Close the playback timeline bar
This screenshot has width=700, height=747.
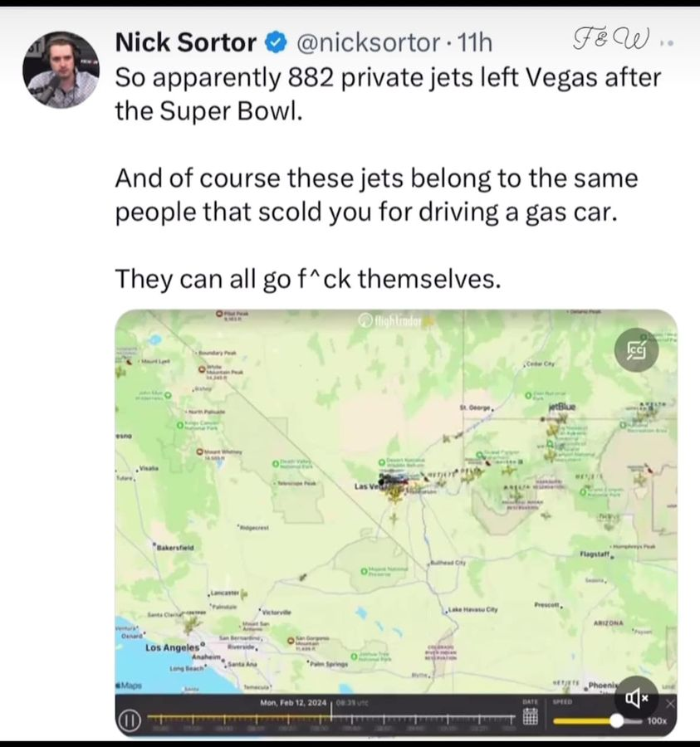pos(670,704)
